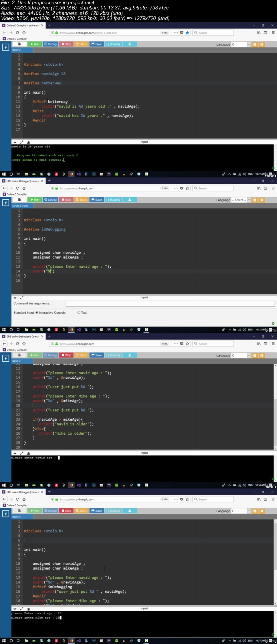Click the Stop button in the 10:34 AM frame
This screenshot has width=277, height=644.
(x=66, y=355)
